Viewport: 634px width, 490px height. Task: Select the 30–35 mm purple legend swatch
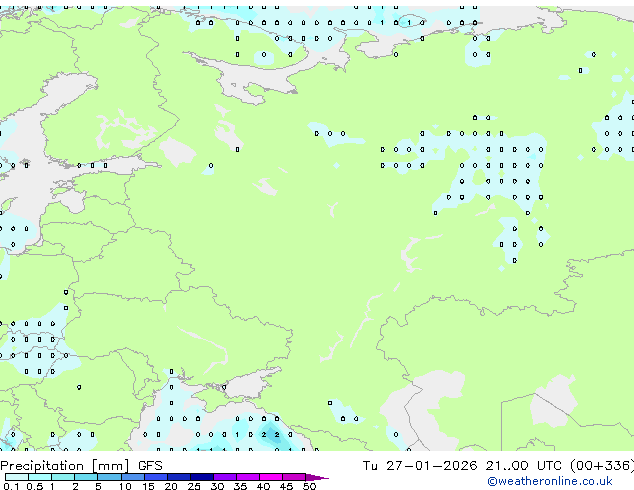click(x=226, y=478)
